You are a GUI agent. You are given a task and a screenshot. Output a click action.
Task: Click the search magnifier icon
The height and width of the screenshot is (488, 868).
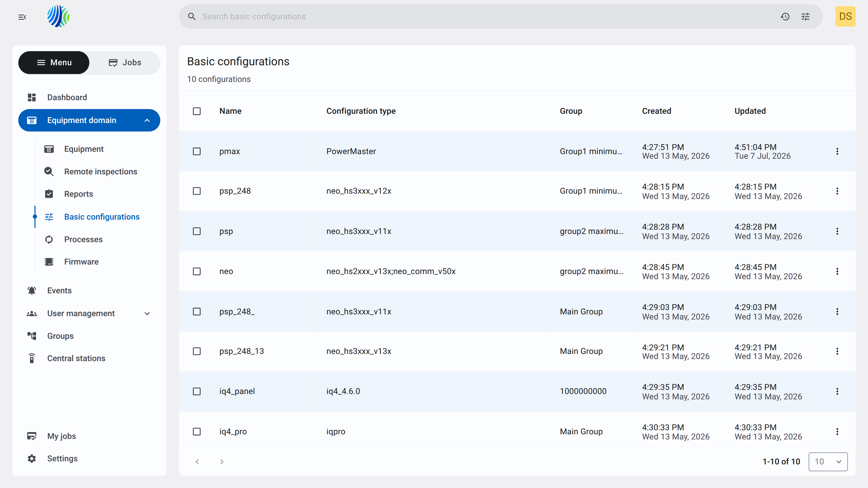(x=192, y=16)
